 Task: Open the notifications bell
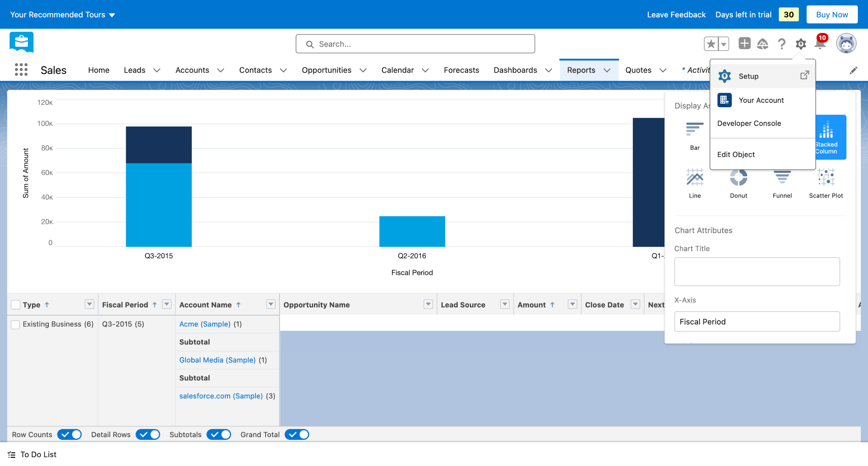[820, 44]
